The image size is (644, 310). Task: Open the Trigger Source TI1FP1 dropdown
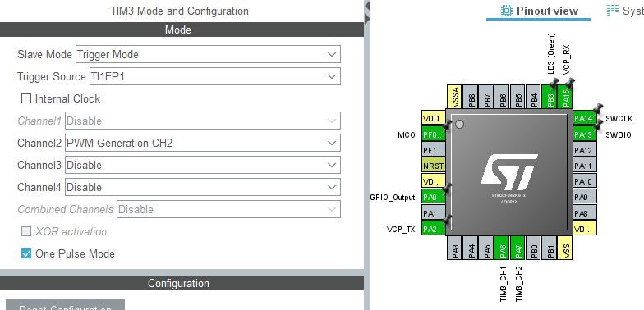point(215,77)
